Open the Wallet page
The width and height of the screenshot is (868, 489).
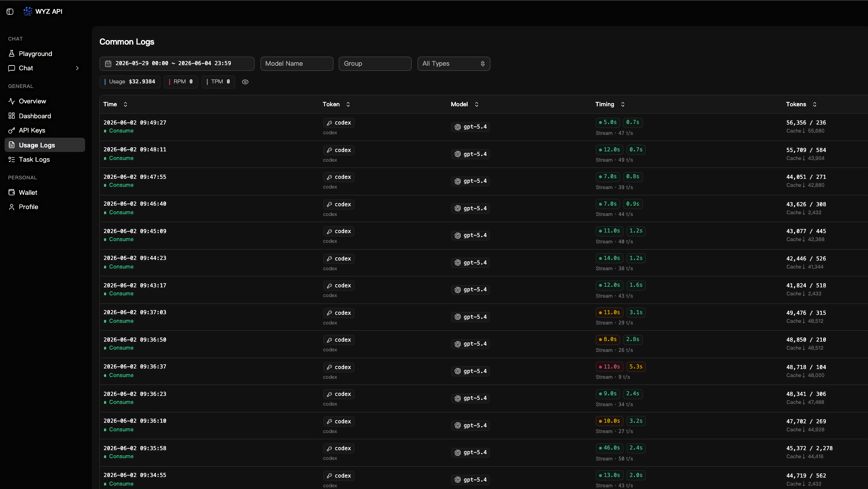click(x=45, y=192)
